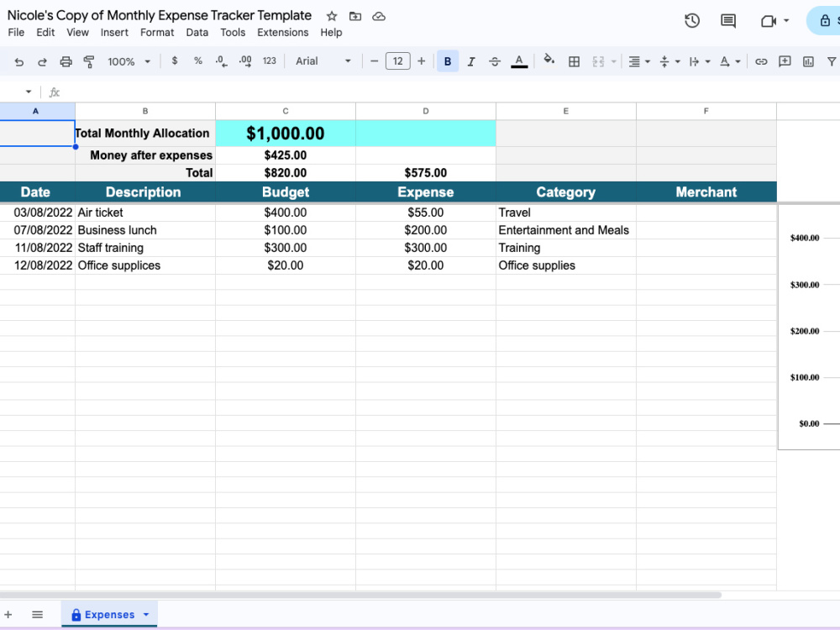The image size is (840, 630).
Task: Click the Share lock button
Action: 825,21
